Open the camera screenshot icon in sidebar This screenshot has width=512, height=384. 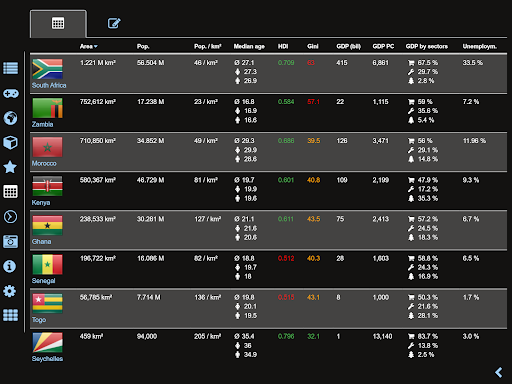(x=10, y=241)
